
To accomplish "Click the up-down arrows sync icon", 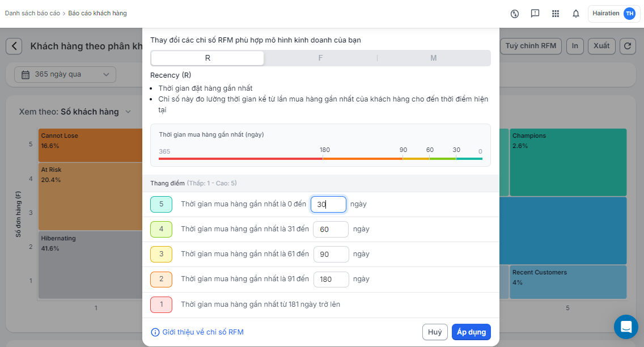I will click(515, 14).
